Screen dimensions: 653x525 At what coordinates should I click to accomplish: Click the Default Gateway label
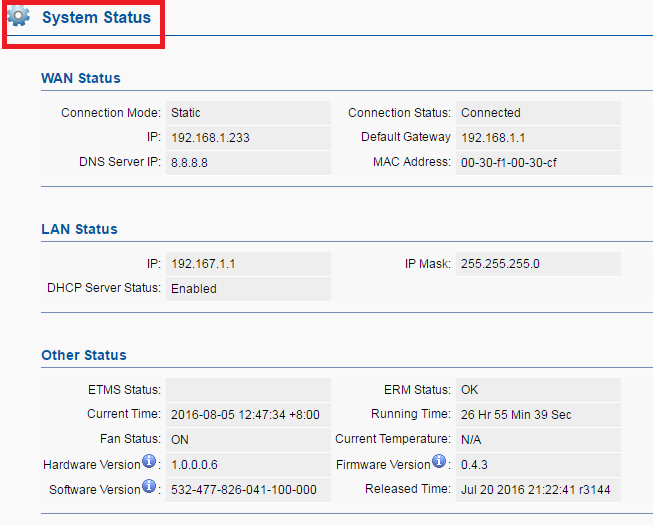[x=406, y=137]
